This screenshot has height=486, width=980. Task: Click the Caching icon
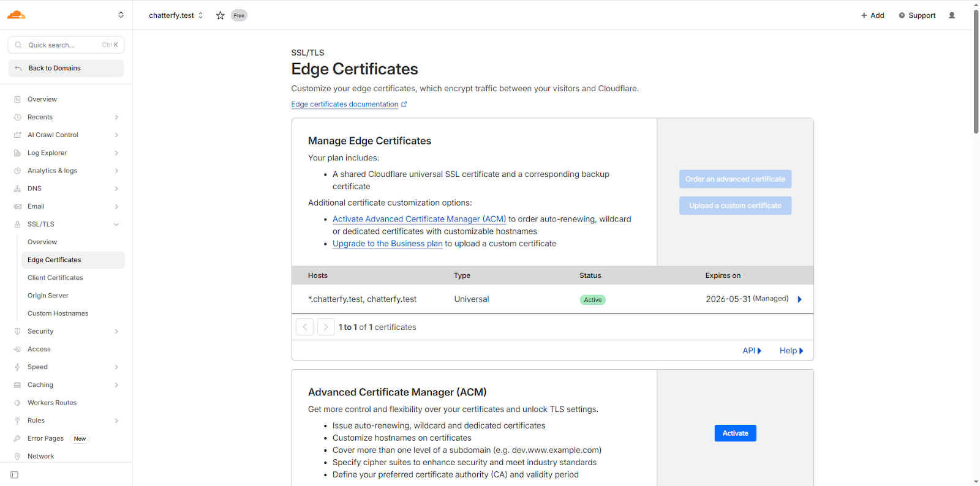[x=17, y=385]
